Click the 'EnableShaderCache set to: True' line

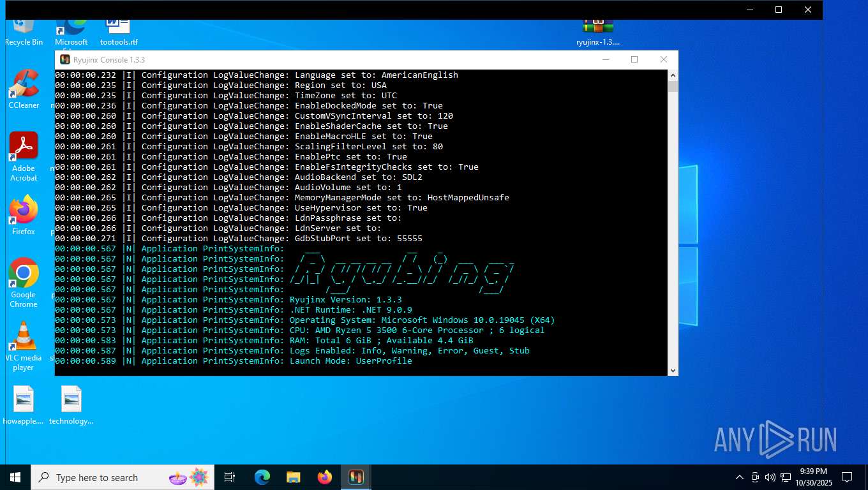pyautogui.click(x=251, y=126)
